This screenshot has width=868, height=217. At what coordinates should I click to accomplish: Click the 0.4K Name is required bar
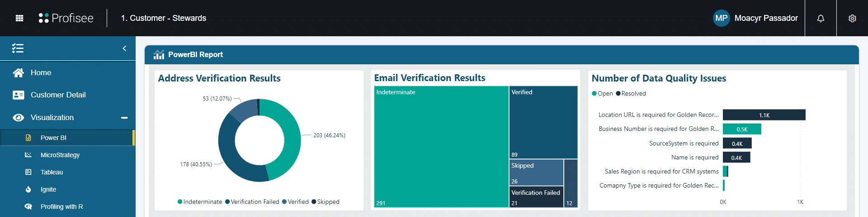pos(736,158)
